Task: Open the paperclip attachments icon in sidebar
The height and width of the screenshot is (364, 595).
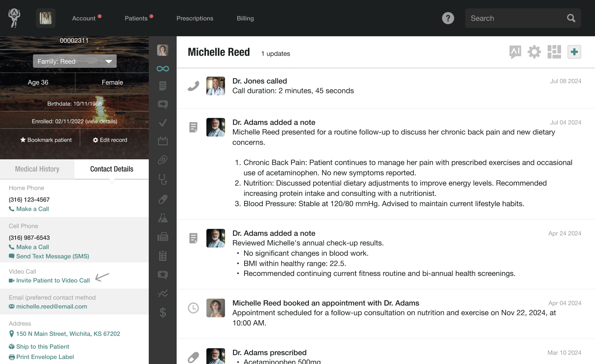Action: pyautogui.click(x=163, y=160)
